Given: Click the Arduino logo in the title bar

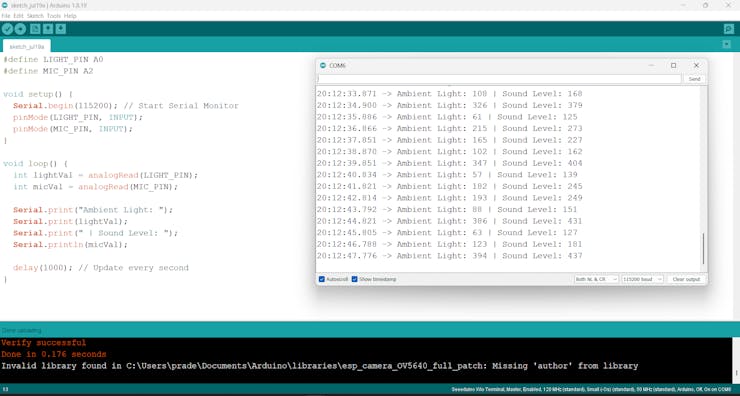Looking at the screenshot, I should [4, 5].
